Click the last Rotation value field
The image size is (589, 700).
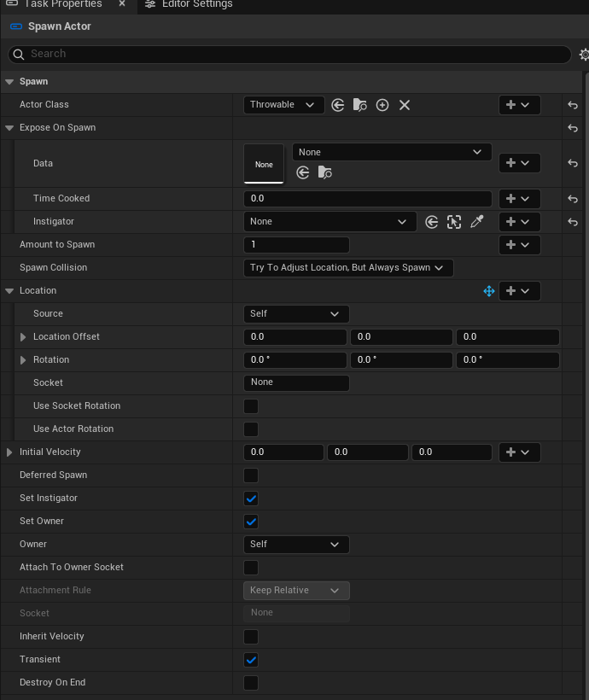[x=508, y=360]
